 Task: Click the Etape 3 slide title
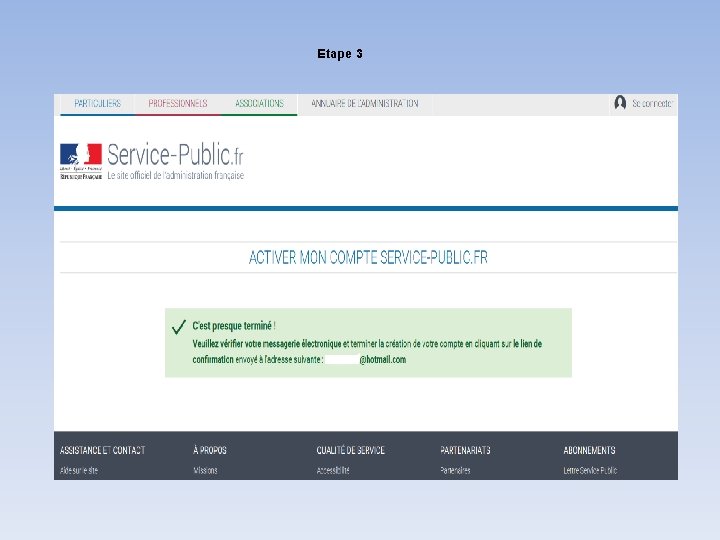pyautogui.click(x=340, y=54)
